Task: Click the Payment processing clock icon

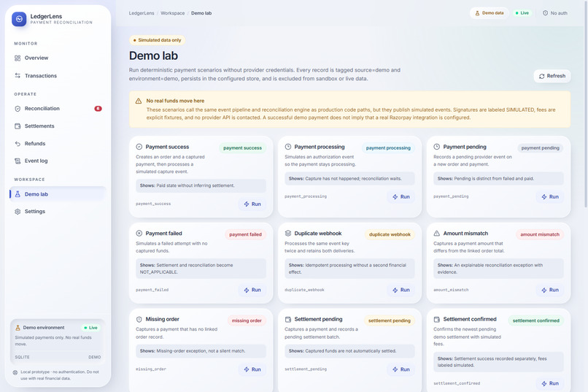Action: (x=288, y=147)
